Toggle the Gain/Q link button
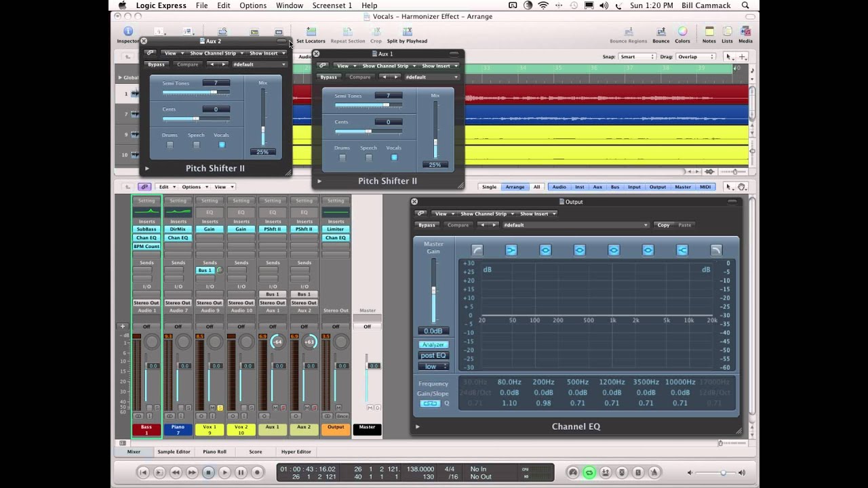 click(x=430, y=403)
